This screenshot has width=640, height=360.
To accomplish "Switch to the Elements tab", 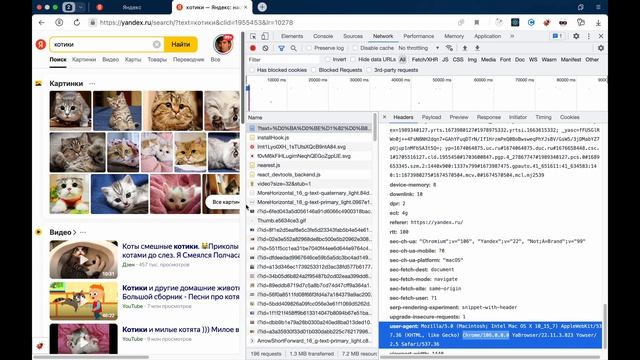I will point(292,36).
